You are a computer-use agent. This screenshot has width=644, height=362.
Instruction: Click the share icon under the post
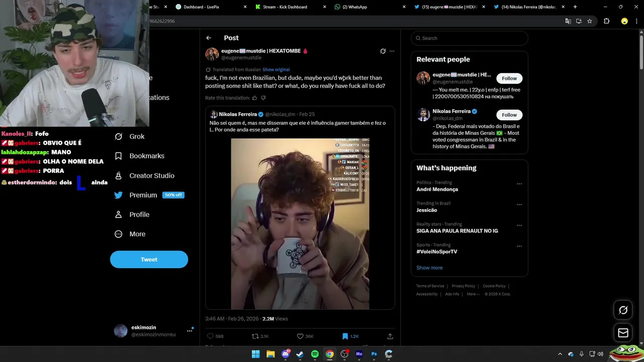tap(390, 336)
